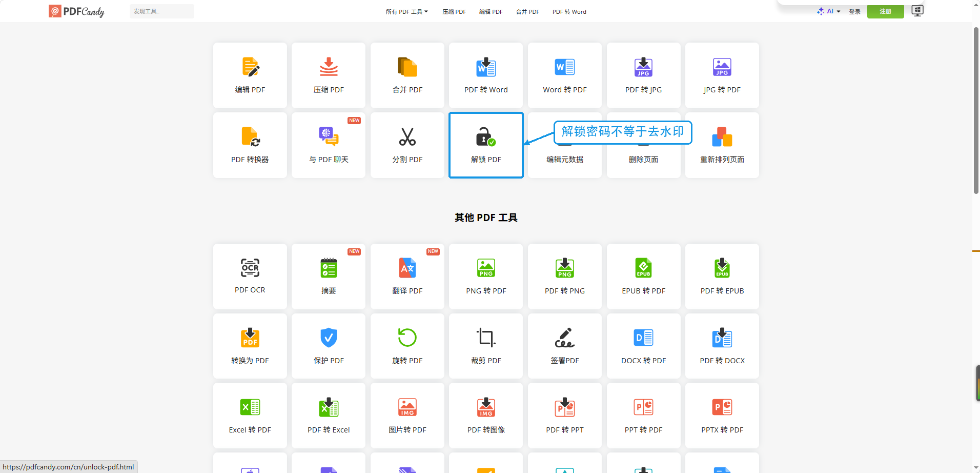980x473 pixels.
Task: Click the 分割 PDF scissors icon
Action: click(x=407, y=137)
